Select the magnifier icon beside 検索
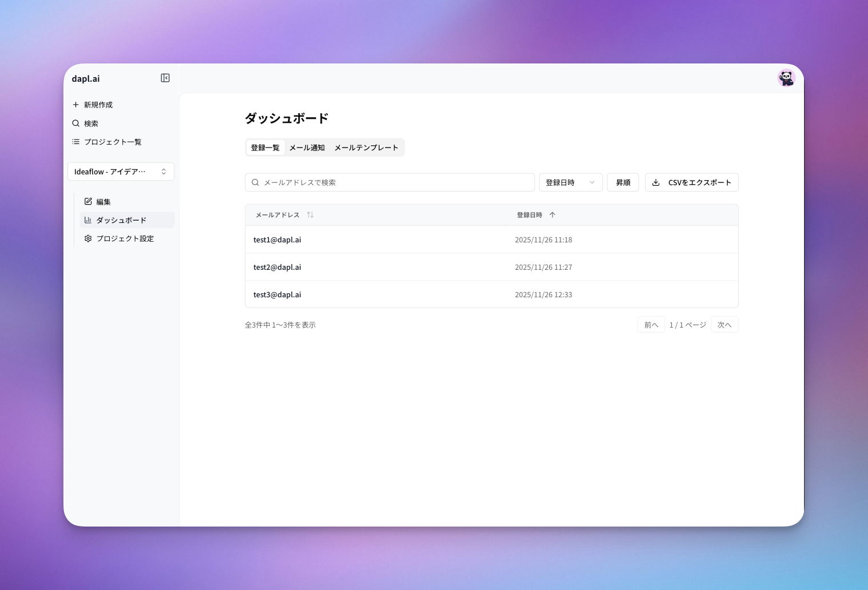This screenshot has width=868, height=590. pyautogui.click(x=76, y=123)
